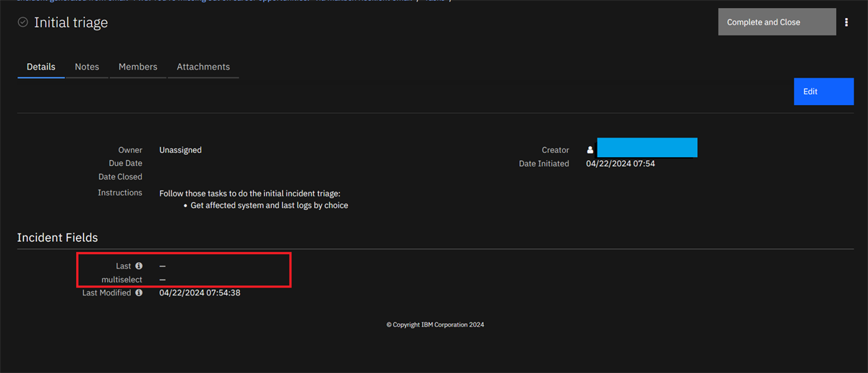Viewport: 868px width, 373px height.
Task: Click the info icon beside Last Modified
Action: click(x=139, y=293)
